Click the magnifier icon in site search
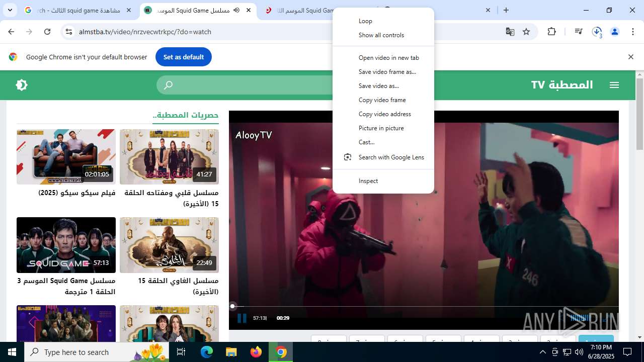Screen dimensions: 644x362 coord(169,85)
